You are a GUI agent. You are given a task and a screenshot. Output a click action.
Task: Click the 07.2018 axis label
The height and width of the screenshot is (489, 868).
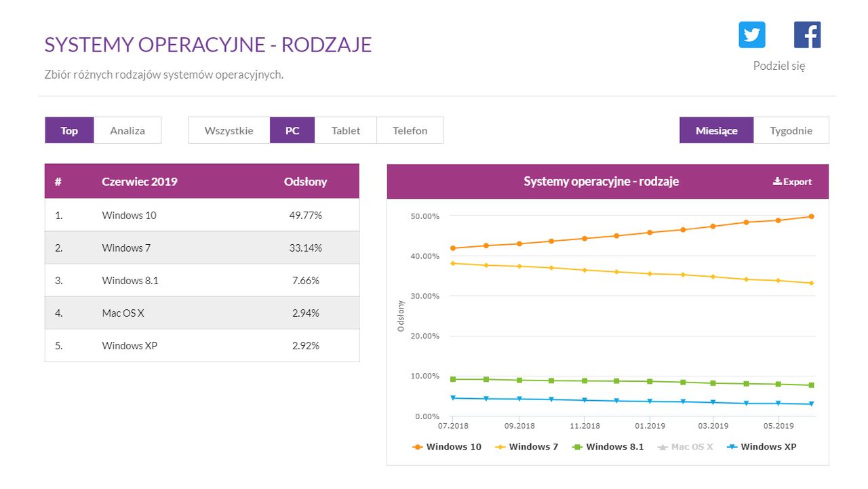pyautogui.click(x=453, y=426)
